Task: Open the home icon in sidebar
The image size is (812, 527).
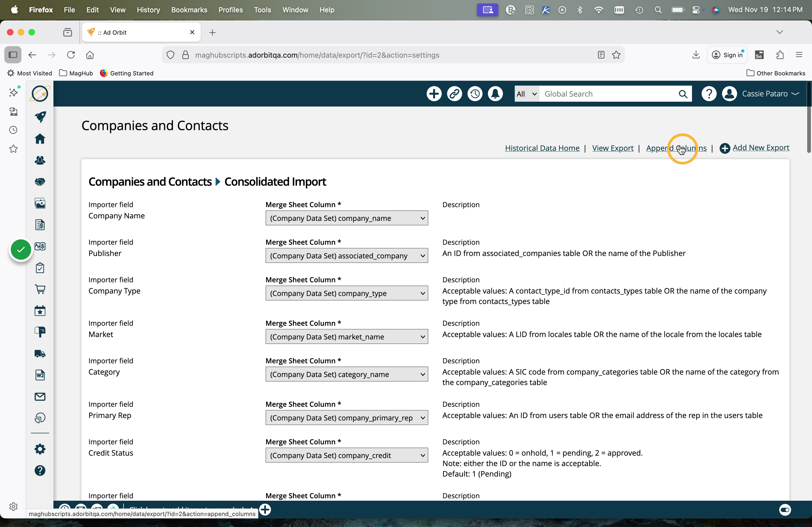Action: coord(40,139)
